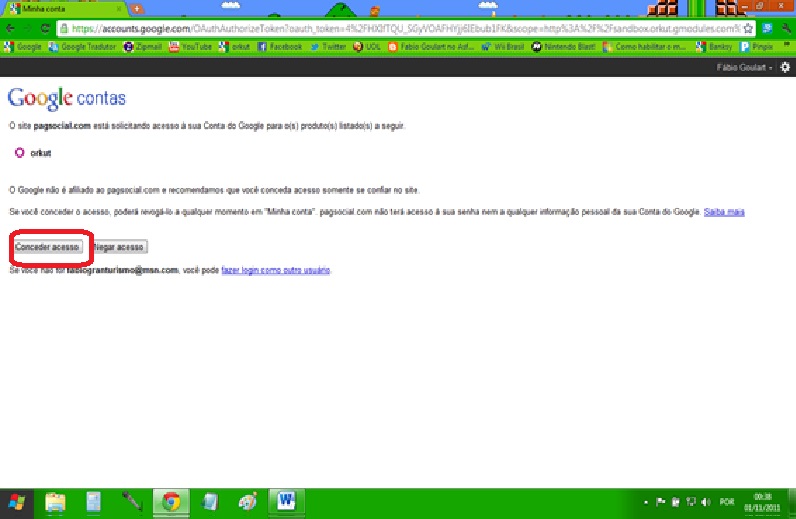Click the Conceder acesso button
Screen dimensions: 796x519
point(48,246)
